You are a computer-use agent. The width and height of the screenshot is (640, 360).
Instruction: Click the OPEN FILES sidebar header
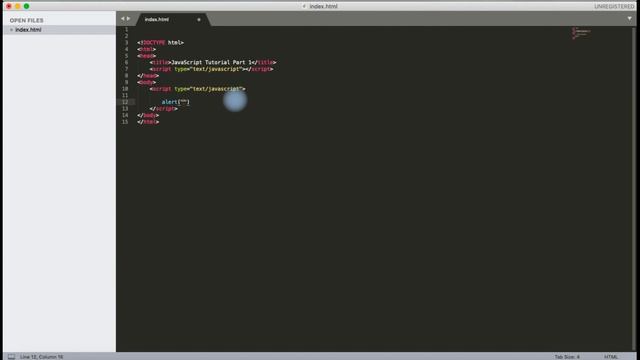(27, 20)
